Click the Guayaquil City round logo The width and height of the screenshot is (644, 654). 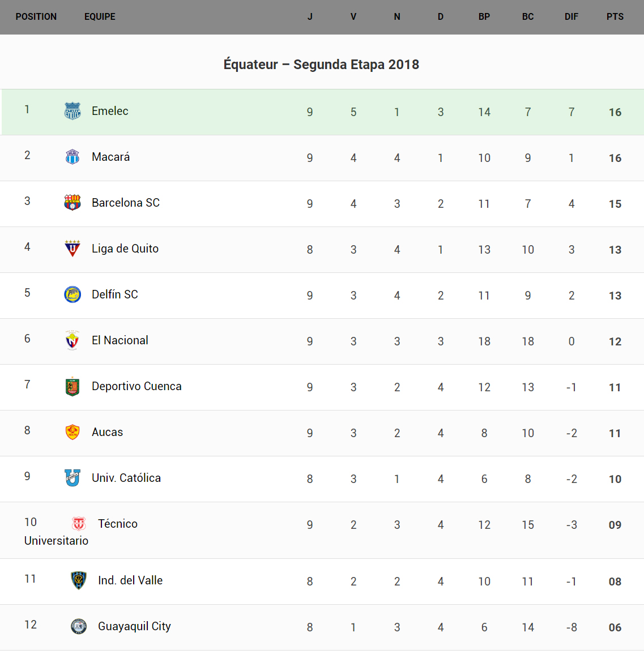pyautogui.click(x=79, y=626)
